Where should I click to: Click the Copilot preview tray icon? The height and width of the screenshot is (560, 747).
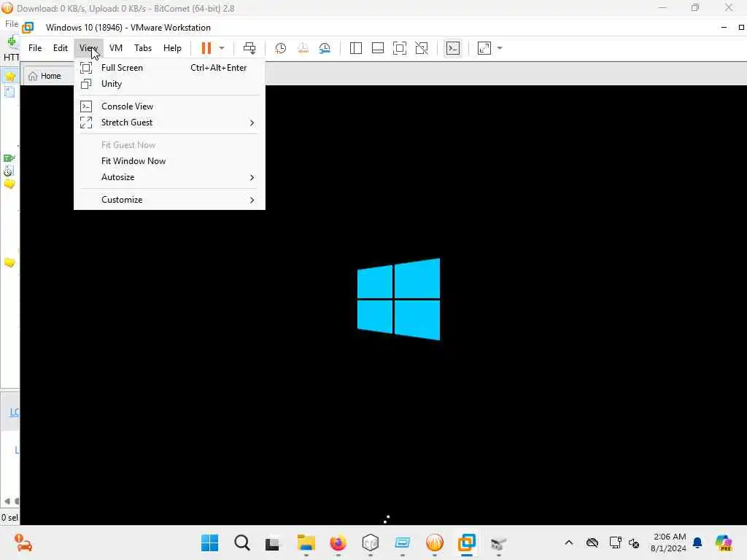coord(723,542)
